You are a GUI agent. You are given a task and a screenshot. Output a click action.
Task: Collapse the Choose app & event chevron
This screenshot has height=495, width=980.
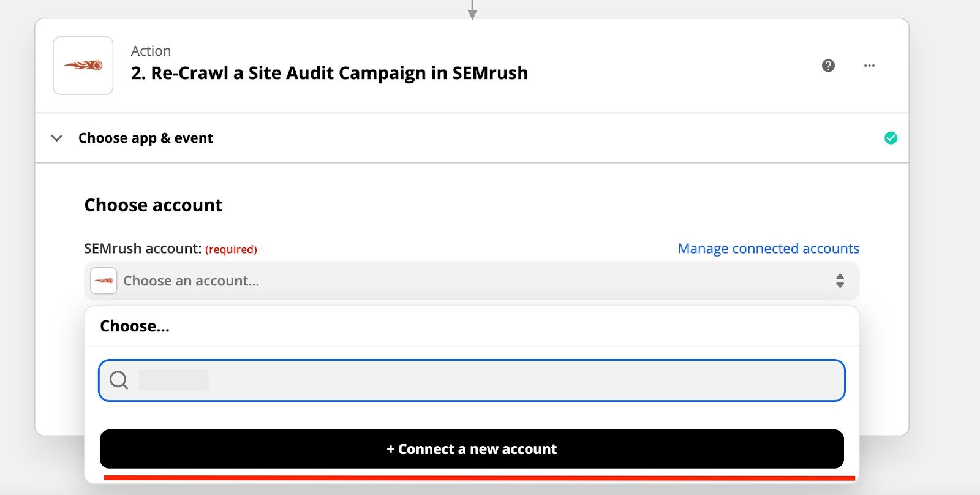tap(57, 138)
